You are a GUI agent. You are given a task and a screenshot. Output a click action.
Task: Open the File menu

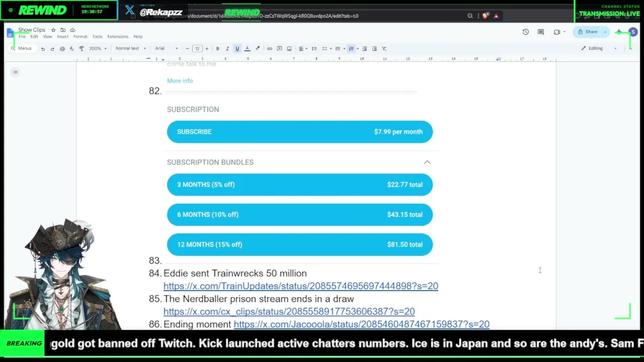[22, 37]
